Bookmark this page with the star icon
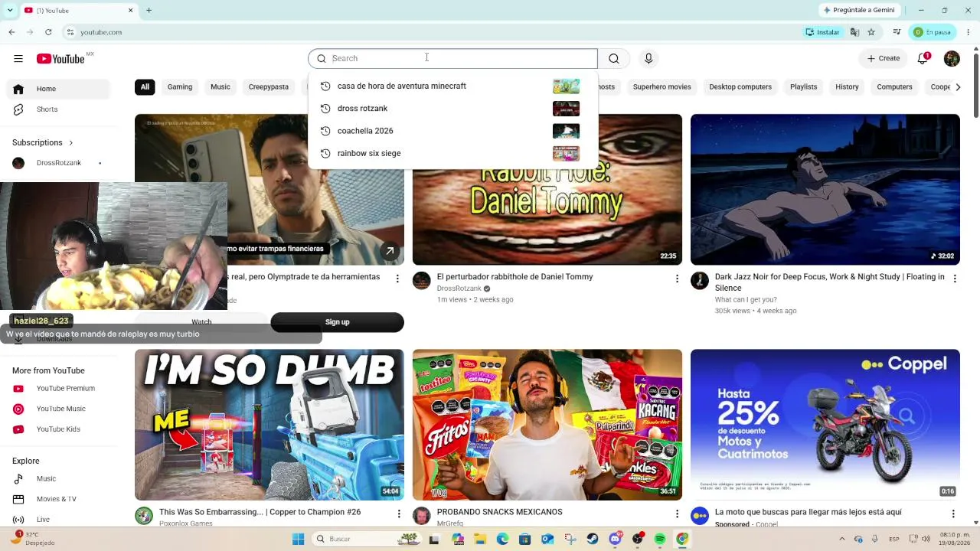 pyautogui.click(x=871, y=32)
